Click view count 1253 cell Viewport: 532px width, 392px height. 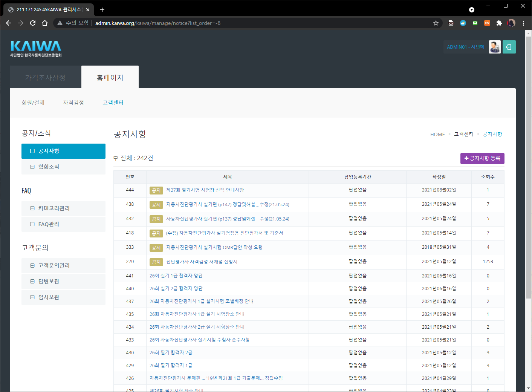pos(488,262)
